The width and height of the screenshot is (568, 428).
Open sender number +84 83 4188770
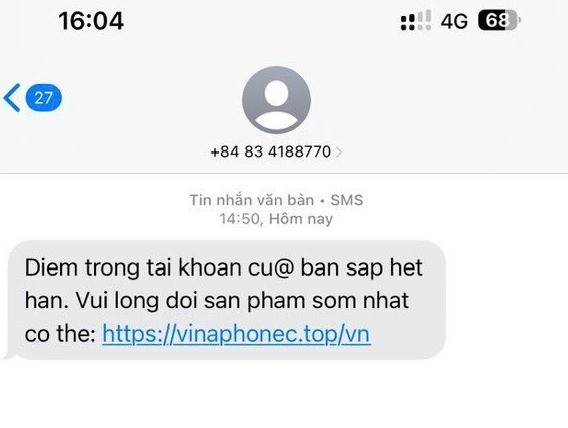(x=271, y=152)
